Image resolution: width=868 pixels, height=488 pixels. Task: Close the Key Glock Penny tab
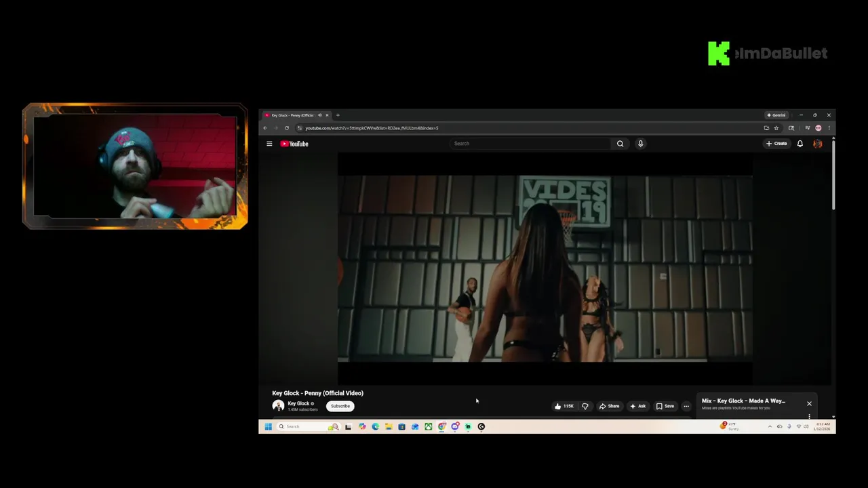(x=326, y=115)
